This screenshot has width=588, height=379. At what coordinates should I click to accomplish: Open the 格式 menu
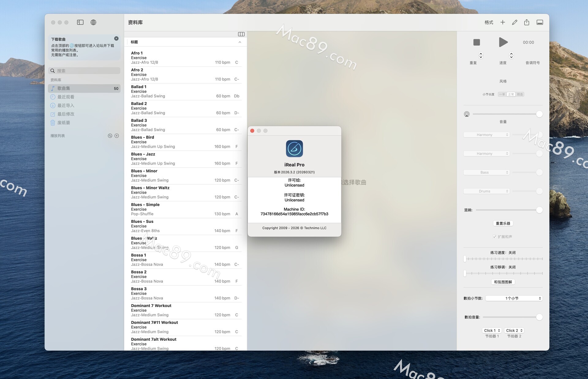(489, 22)
